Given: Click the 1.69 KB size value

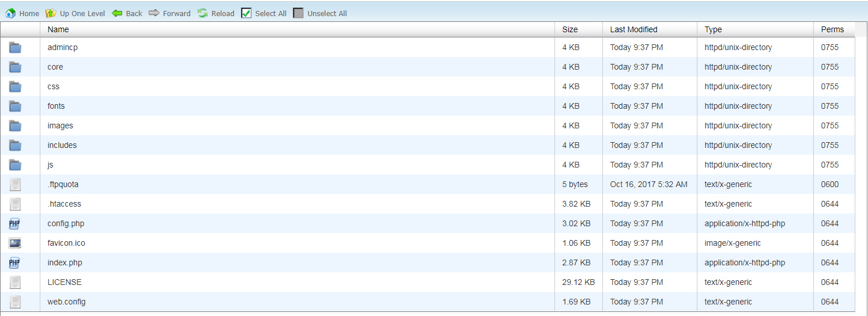Looking at the screenshot, I should pos(576,302).
